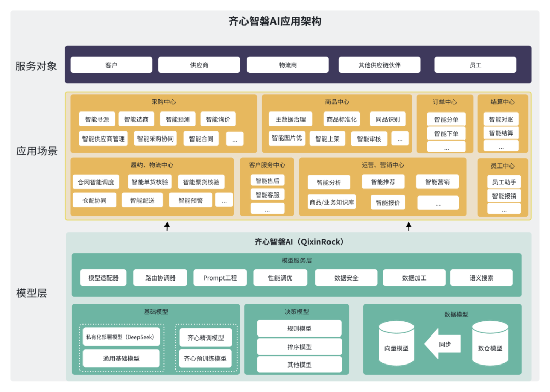Click the 主数据治理 item
This screenshot has width=550, height=392.
(x=290, y=119)
